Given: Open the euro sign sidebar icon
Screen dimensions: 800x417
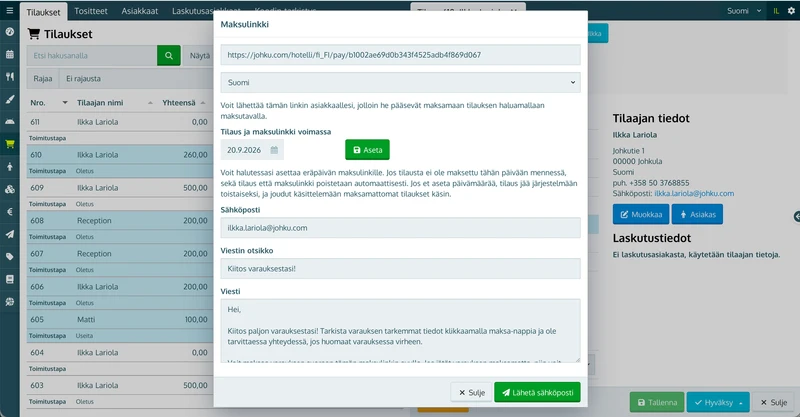Looking at the screenshot, I should 10,212.
